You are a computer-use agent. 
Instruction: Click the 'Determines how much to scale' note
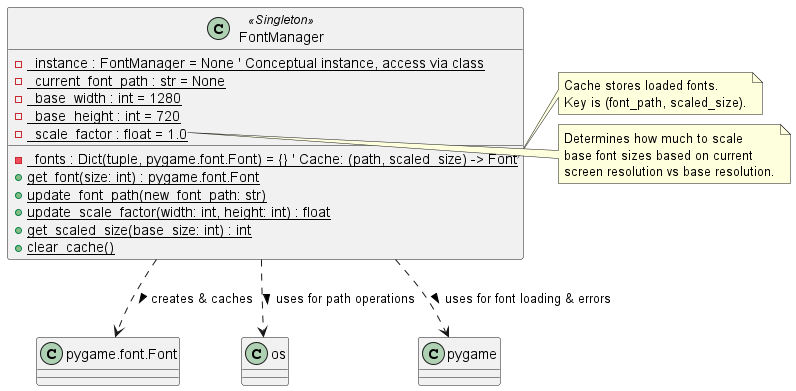674,154
